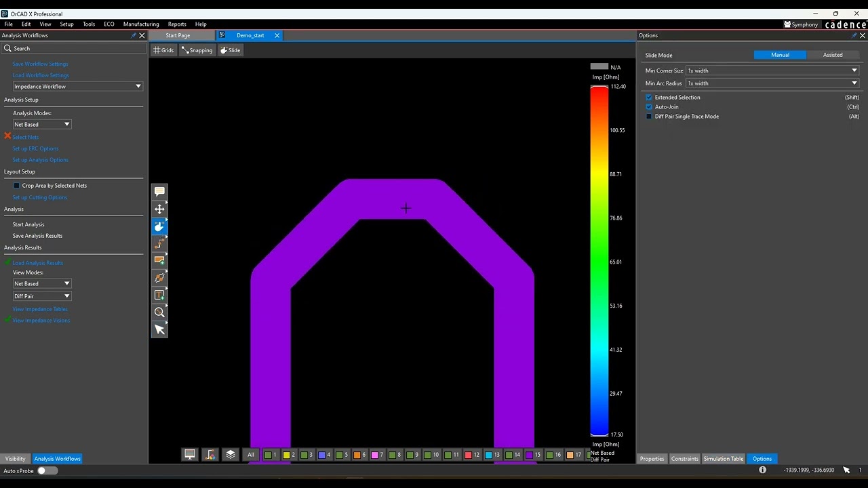Toggle visibility of layer 15
The height and width of the screenshot is (488, 868).
point(533,455)
